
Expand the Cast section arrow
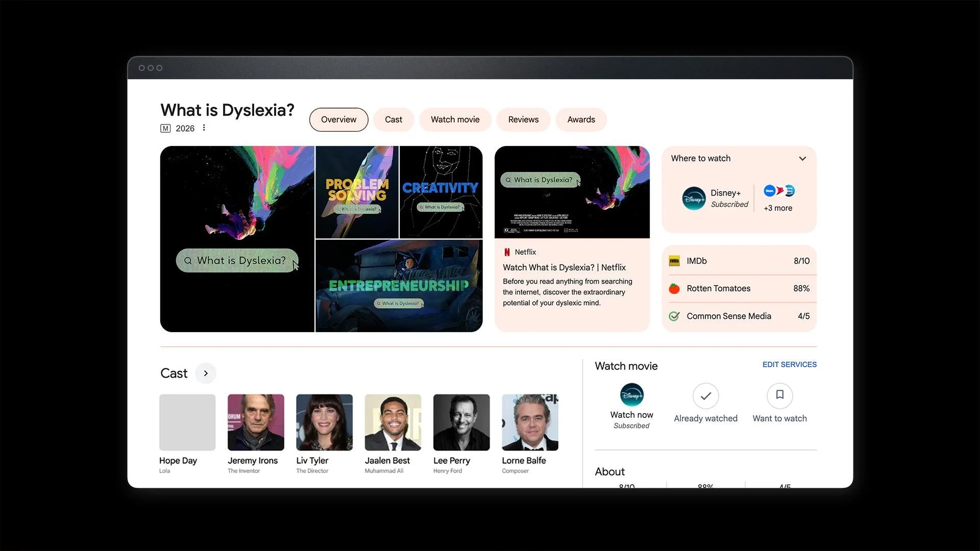206,373
